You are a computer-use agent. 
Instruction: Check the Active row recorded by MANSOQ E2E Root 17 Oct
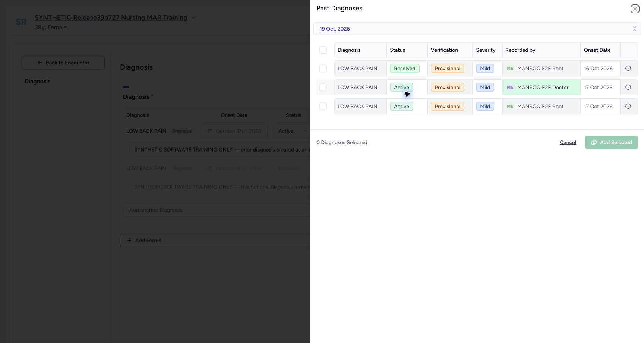[323, 106]
